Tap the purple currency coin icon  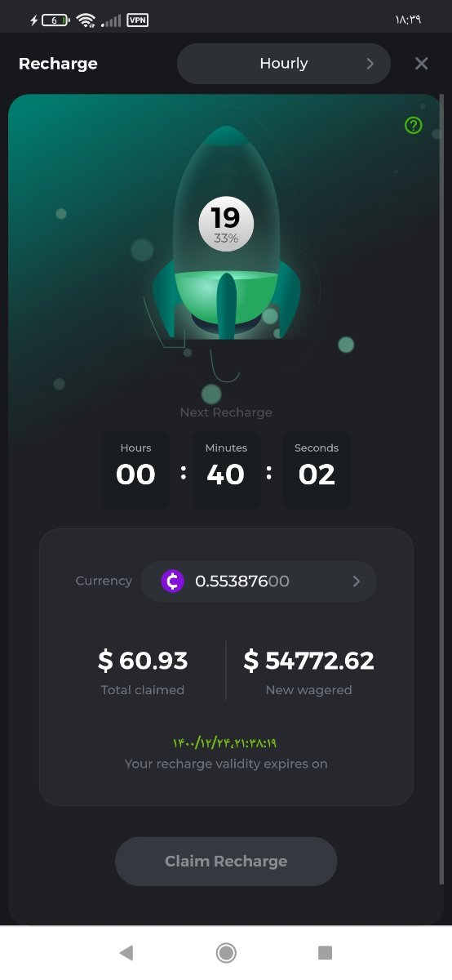(x=172, y=581)
